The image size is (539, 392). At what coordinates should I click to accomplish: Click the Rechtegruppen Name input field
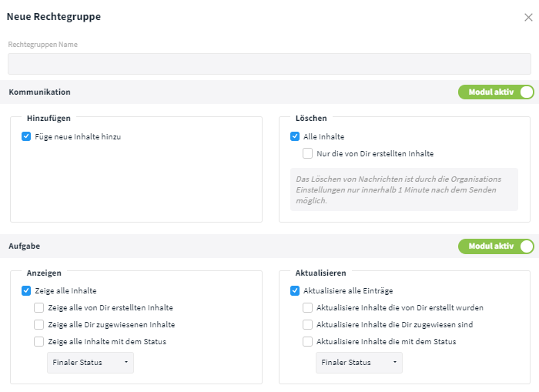coord(269,64)
